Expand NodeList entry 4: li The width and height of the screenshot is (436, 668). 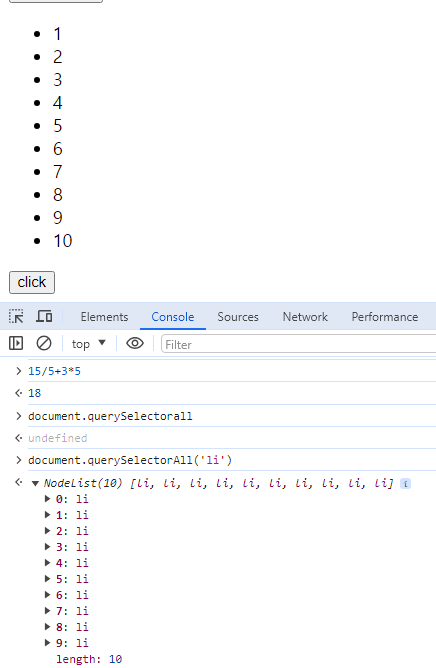tap(47, 563)
